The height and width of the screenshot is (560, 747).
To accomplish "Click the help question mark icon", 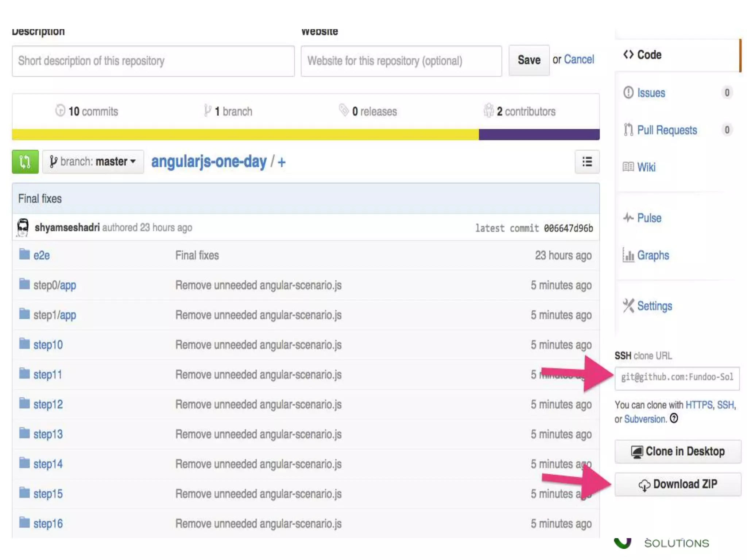I will point(674,418).
